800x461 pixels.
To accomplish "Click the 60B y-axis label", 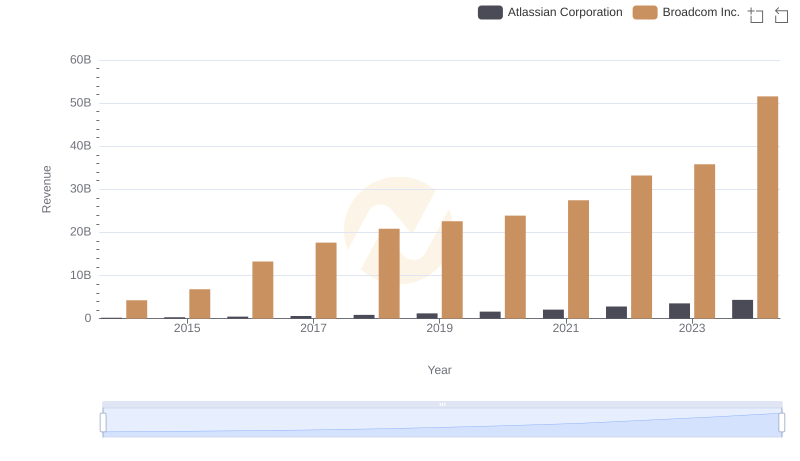I will pyautogui.click(x=81, y=60).
